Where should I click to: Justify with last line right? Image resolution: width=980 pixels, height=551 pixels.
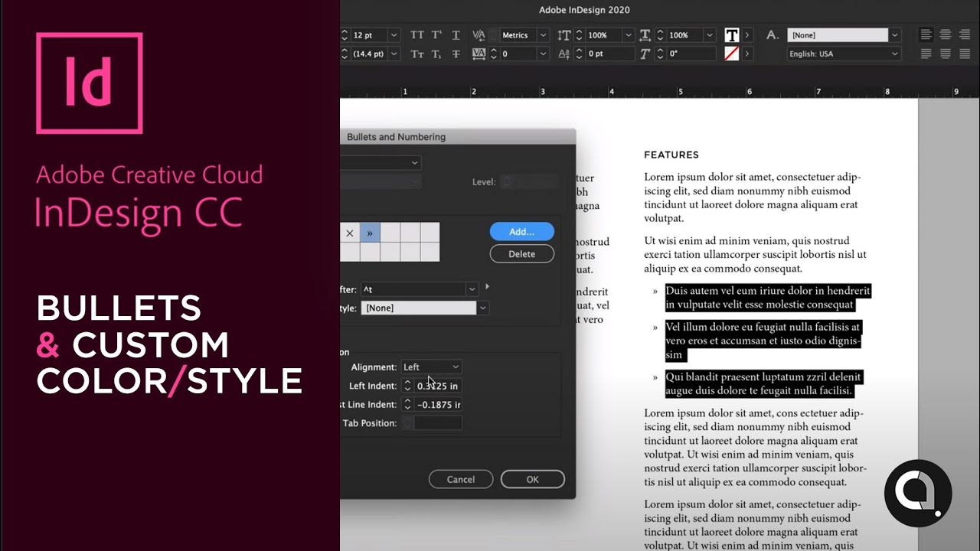tap(965, 54)
